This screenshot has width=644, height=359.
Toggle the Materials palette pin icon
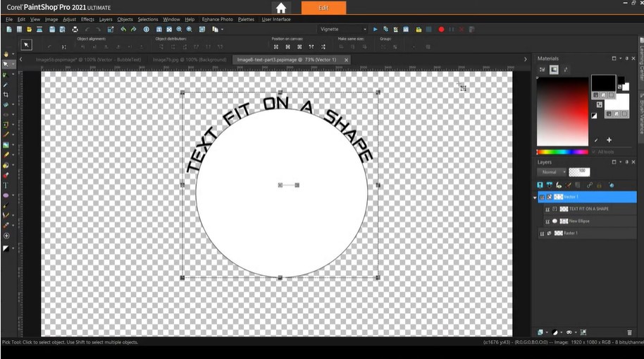(x=627, y=59)
